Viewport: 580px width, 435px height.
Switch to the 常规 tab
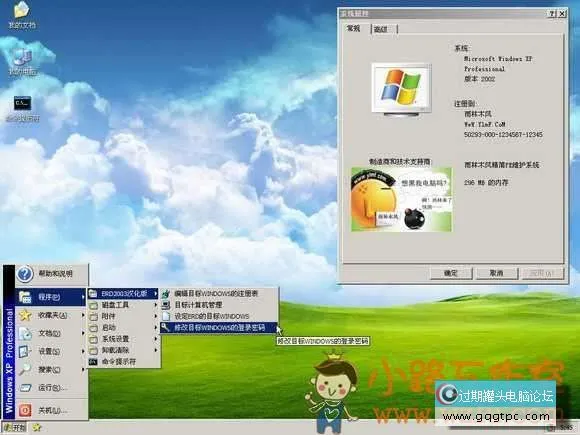[x=353, y=28]
